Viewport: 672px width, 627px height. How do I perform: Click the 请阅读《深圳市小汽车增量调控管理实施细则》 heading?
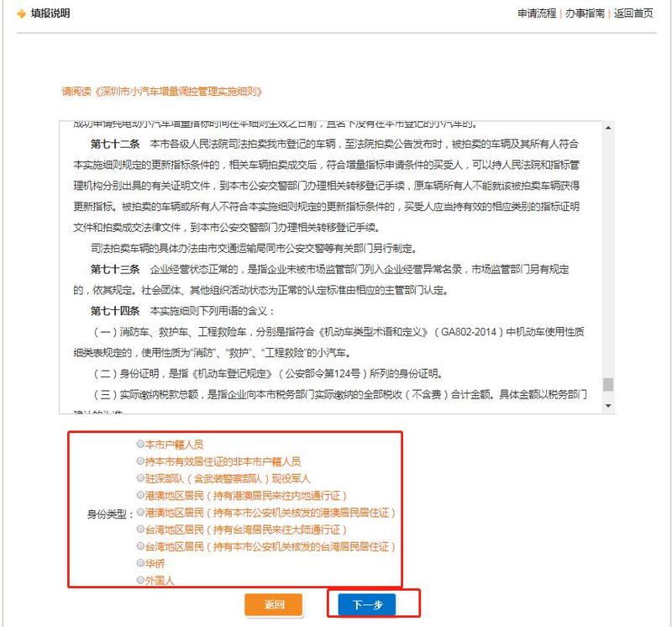[x=163, y=91]
